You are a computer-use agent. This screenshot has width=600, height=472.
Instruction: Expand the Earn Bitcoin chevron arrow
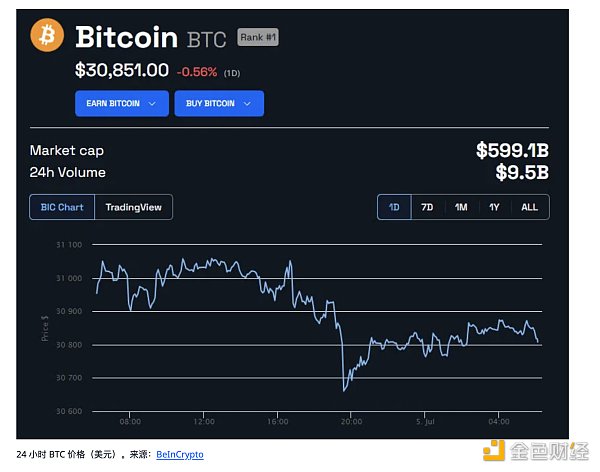point(152,103)
